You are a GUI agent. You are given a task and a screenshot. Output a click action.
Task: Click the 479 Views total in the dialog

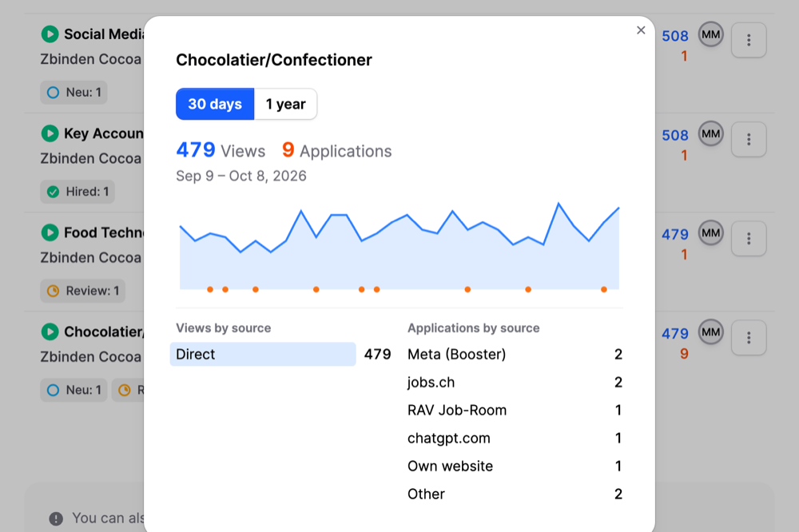(x=221, y=150)
